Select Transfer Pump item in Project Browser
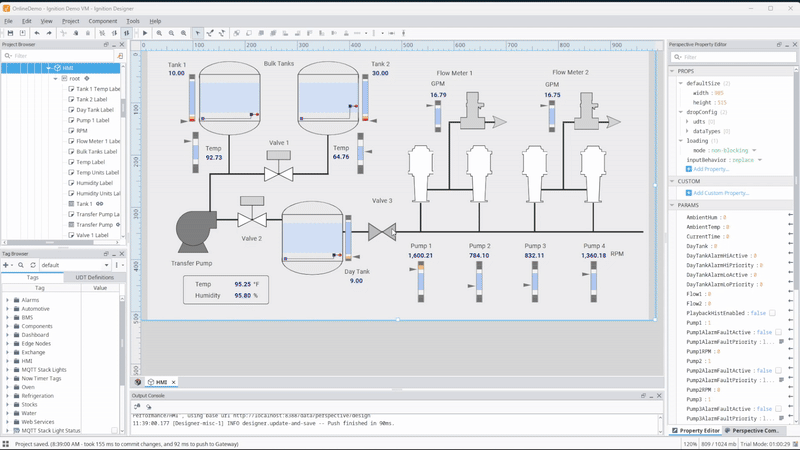The height and width of the screenshot is (450, 800). (94, 224)
